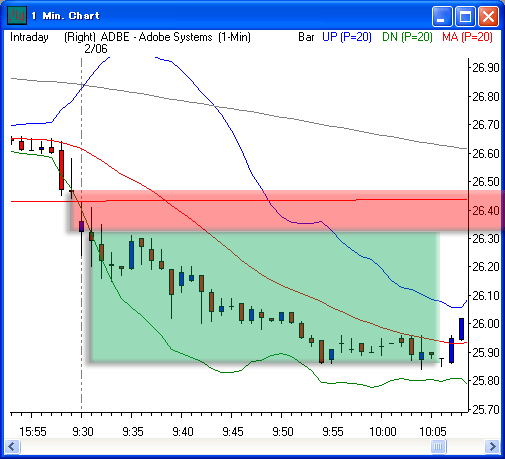Click the 25.70 price axis label
The width and height of the screenshot is (505, 459).
[486, 409]
